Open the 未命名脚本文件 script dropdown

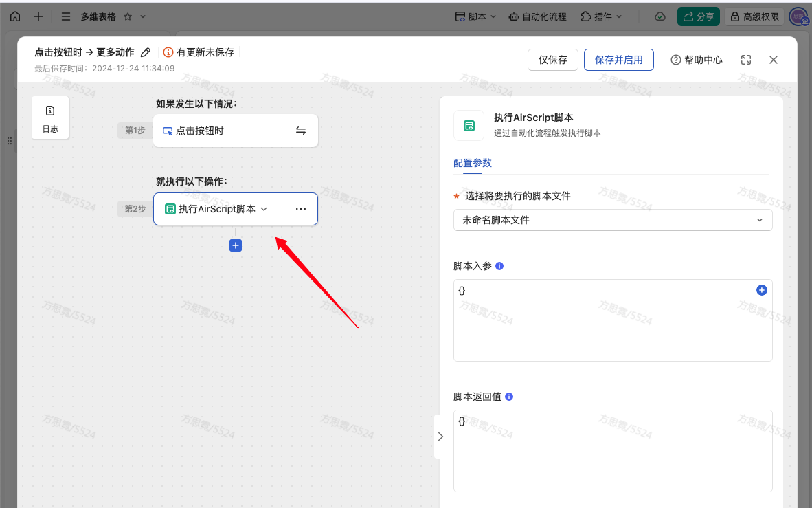612,220
